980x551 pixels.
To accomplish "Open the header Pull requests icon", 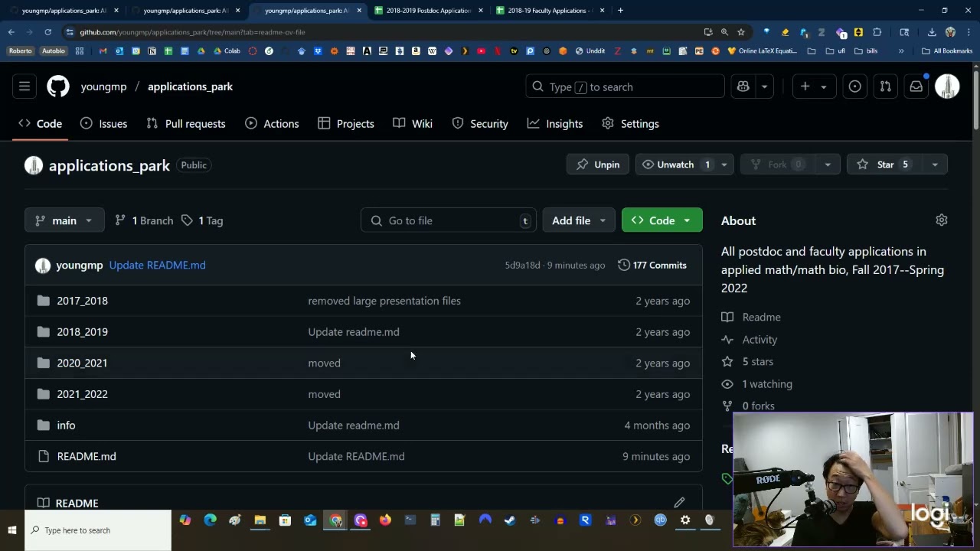I will pyautogui.click(x=886, y=86).
